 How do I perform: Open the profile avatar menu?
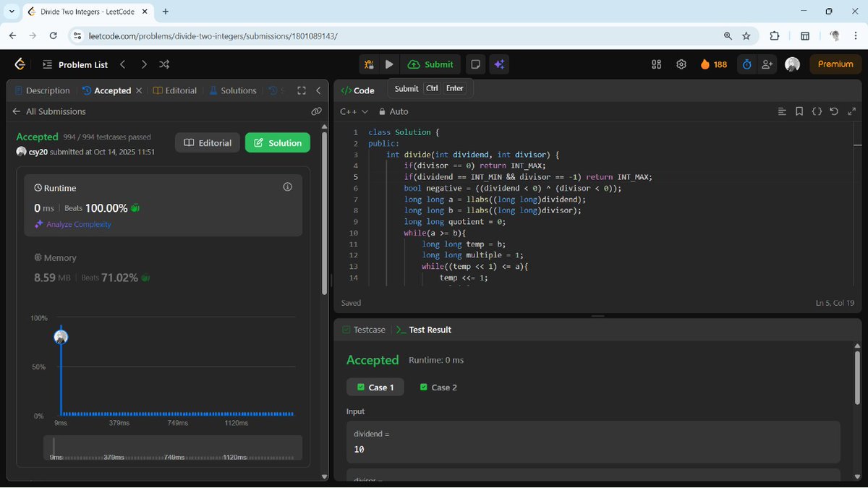pyautogui.click(x=792, y=64)
